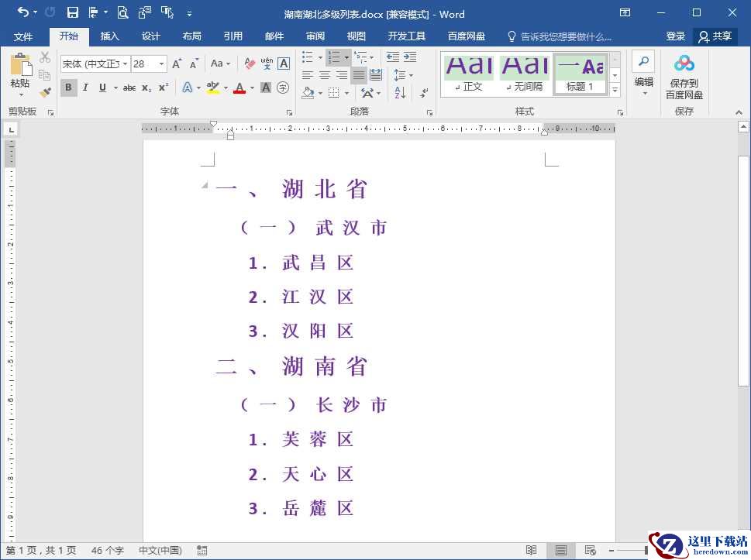Toggle Strikethrough (abc) formatting

click(x=129, y=88)
